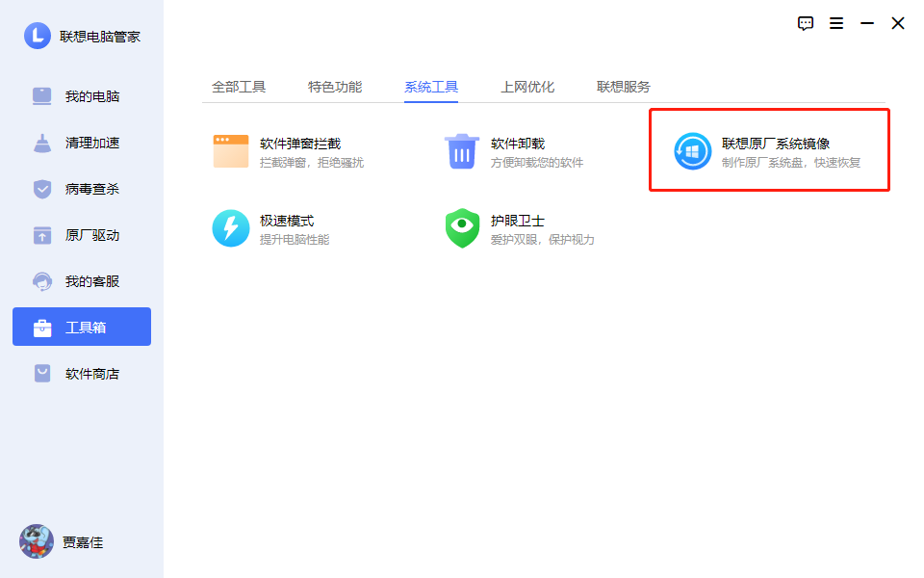Image resolution: width=924 pixels, height=578 pixels.
Task: Launch 联想原厂系统镜像 tool title
Action: 776,144
